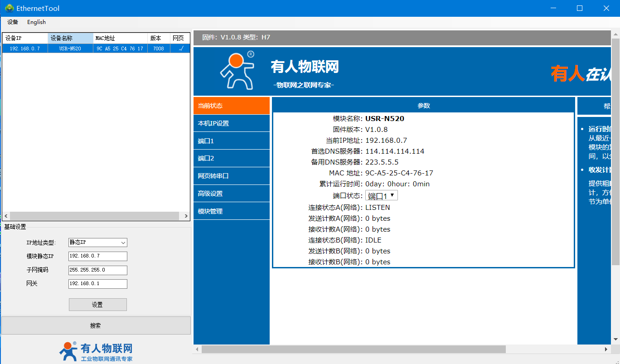The width and height of the screenshot is (620, 364).
Task: Click the EthernetTool app icon in title bar
Action: pyautogui.click(x=9, y=8)
